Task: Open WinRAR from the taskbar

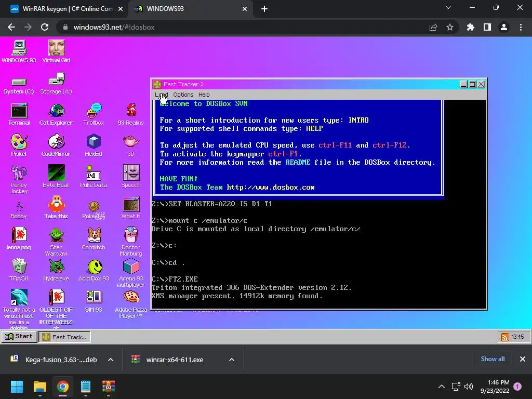Action: 109,387
